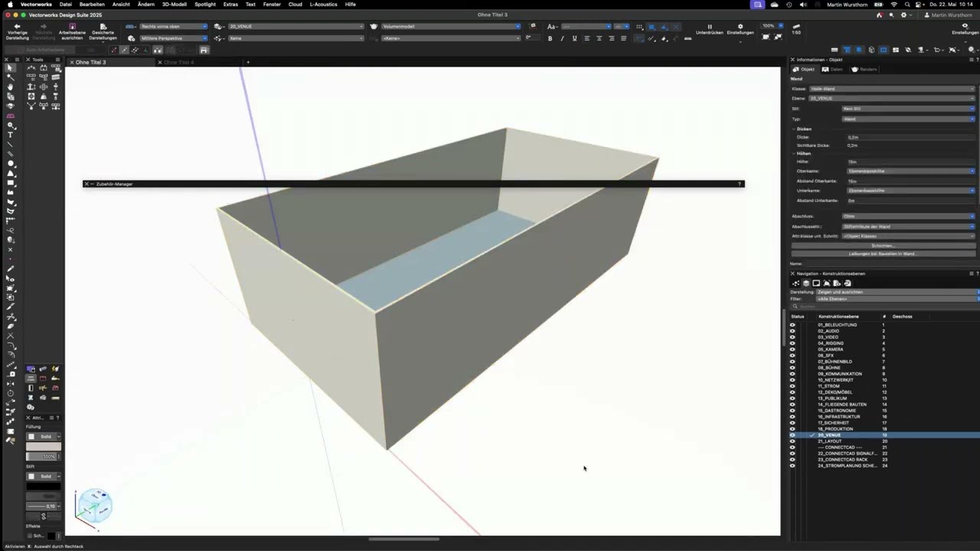This screenshot has width=980, height=551.
Task: Click the home icon in title bar
Action: [x=879, y=15]
